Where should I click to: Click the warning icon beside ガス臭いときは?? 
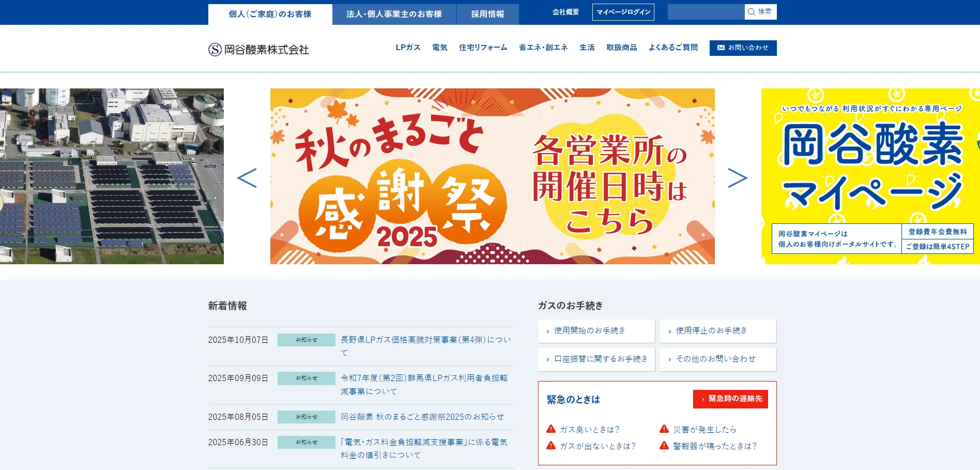pyautogui.click(x=551, y=429)
